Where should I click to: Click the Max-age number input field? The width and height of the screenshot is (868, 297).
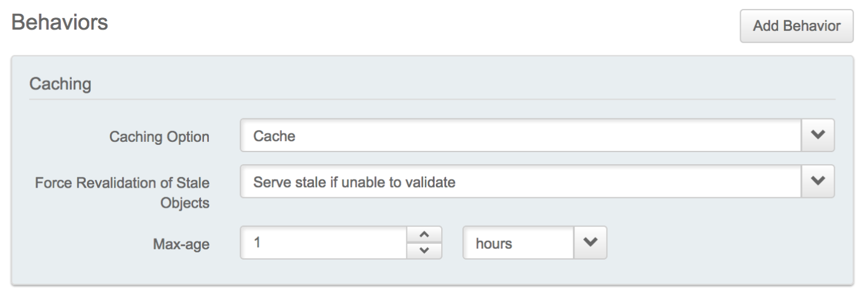(324, 243)
